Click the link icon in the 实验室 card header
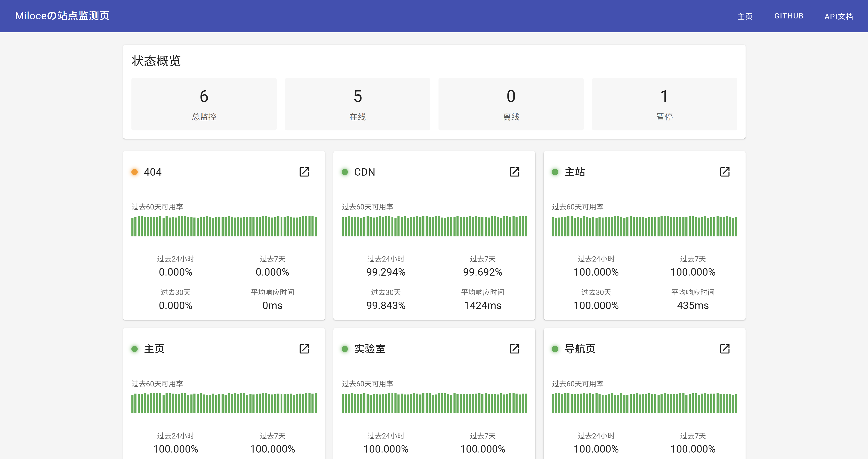 tap(514, 349)
